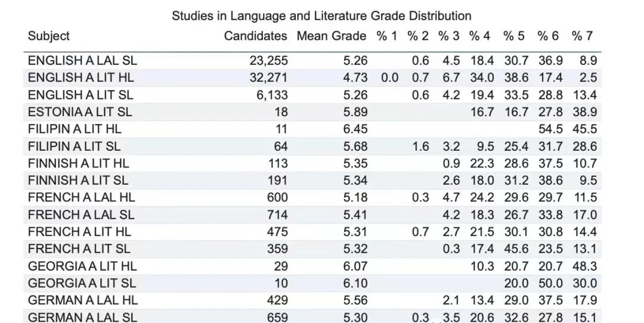
Task: Select the ENGLISH A LAL SL row label
Action: coord(82,61)
